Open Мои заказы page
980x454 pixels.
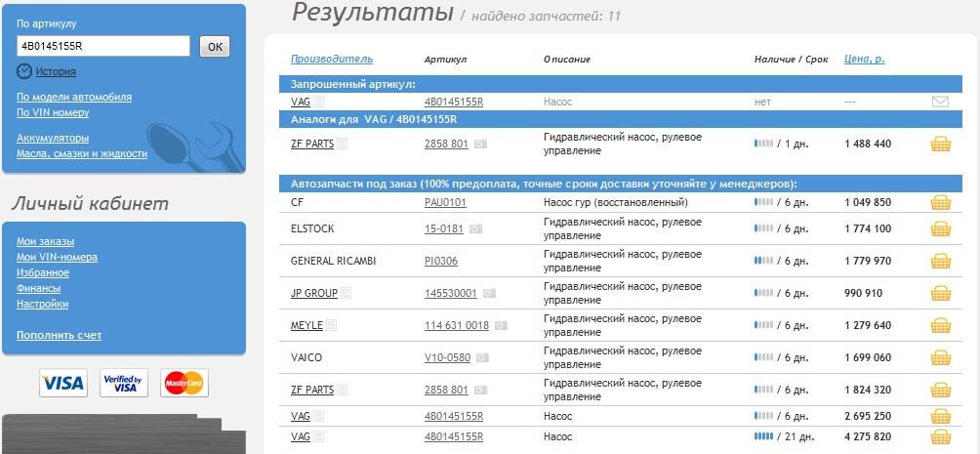coord(46,241)
